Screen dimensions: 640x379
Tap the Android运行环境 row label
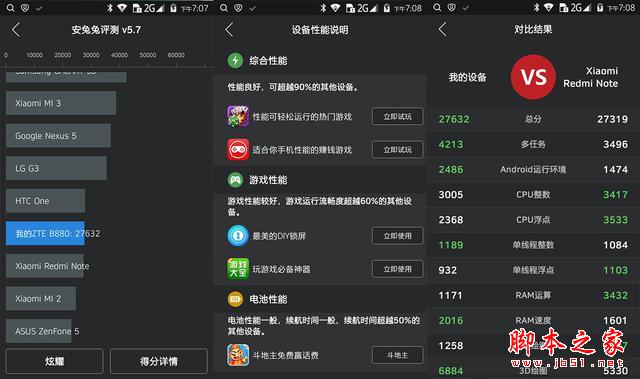pyautogui.click(x=533, y=169)
